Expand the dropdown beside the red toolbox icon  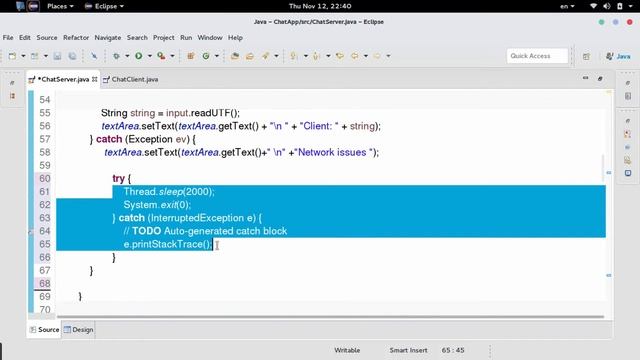pyautogui.click(x=172, y=56)
